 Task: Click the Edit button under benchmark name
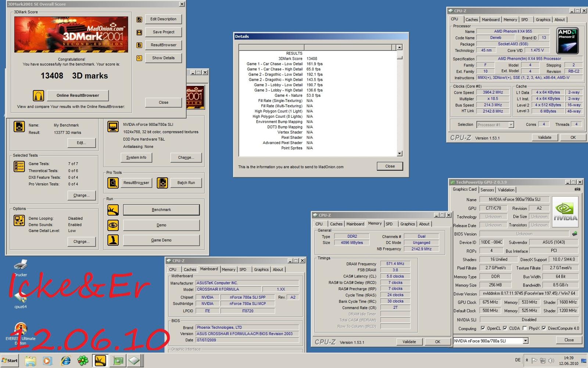[x=82, y=143]
